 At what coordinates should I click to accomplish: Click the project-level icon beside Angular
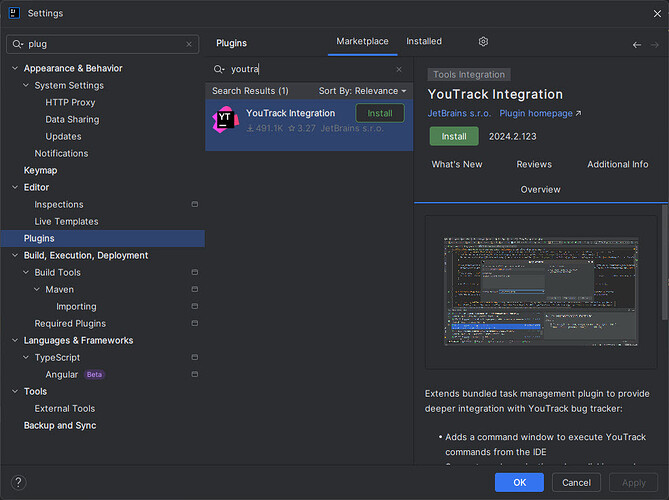(x=195, y=374)
